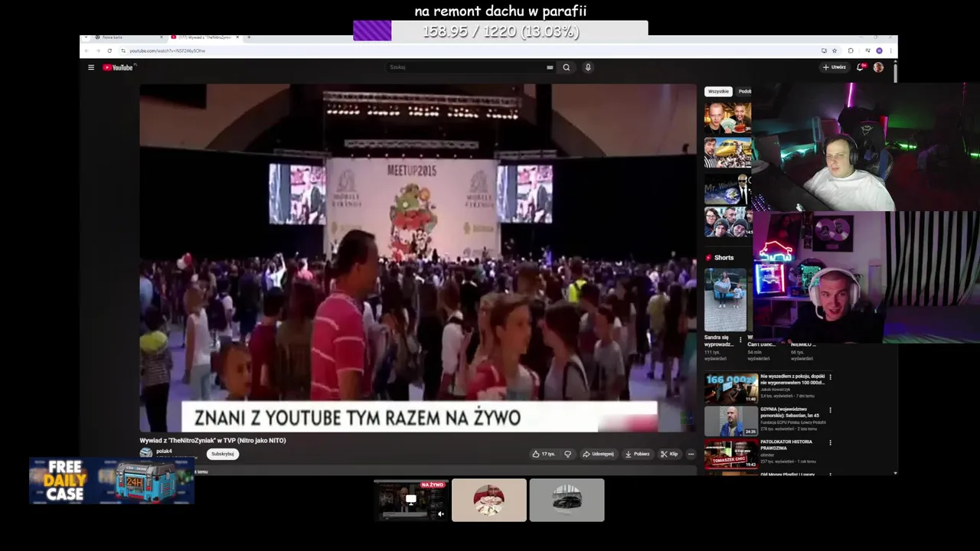980x551 pixels.
Task: Open the Nie wyszedłem z pokoju video
Action: pyautogui.click(x=792, y=379)
